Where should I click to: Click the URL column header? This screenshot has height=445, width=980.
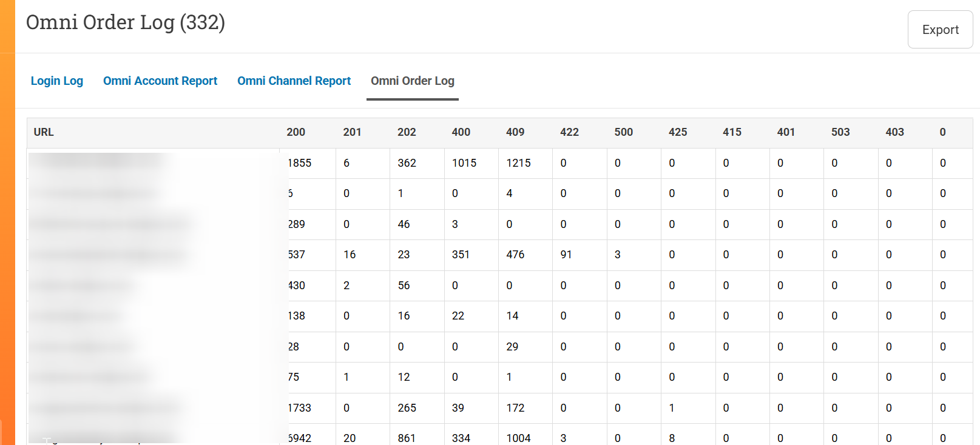(x=44, y=132)
